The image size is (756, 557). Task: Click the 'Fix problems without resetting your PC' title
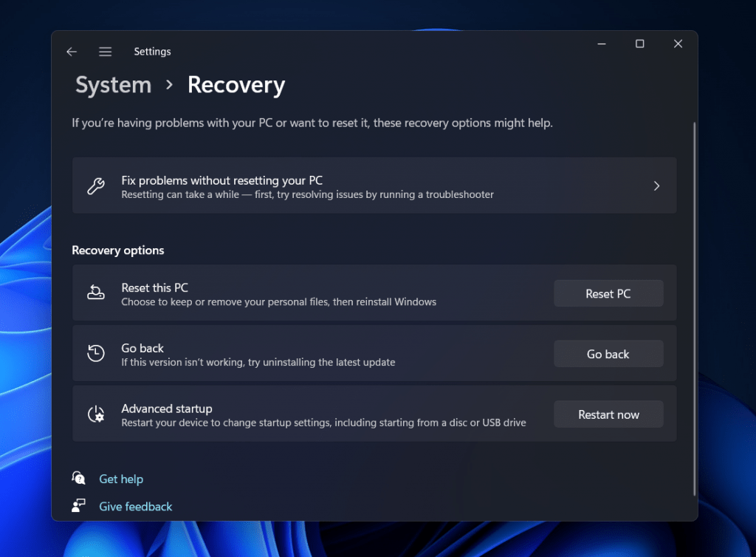pos(221,180)
